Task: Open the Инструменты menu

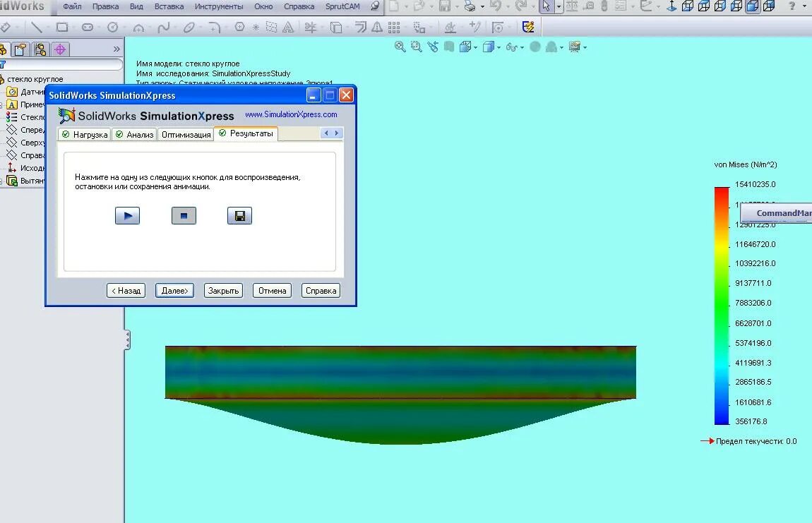Action: [219, 6]
